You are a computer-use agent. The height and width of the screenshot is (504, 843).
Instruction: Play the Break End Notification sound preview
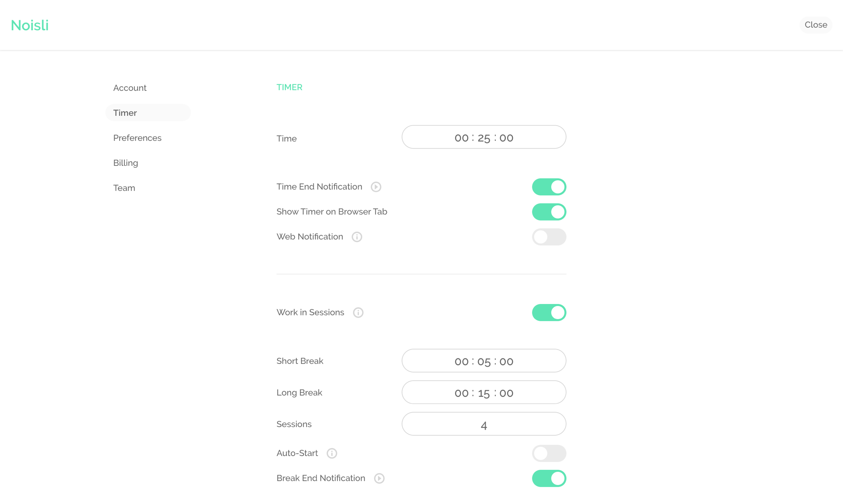pos(379,478)
